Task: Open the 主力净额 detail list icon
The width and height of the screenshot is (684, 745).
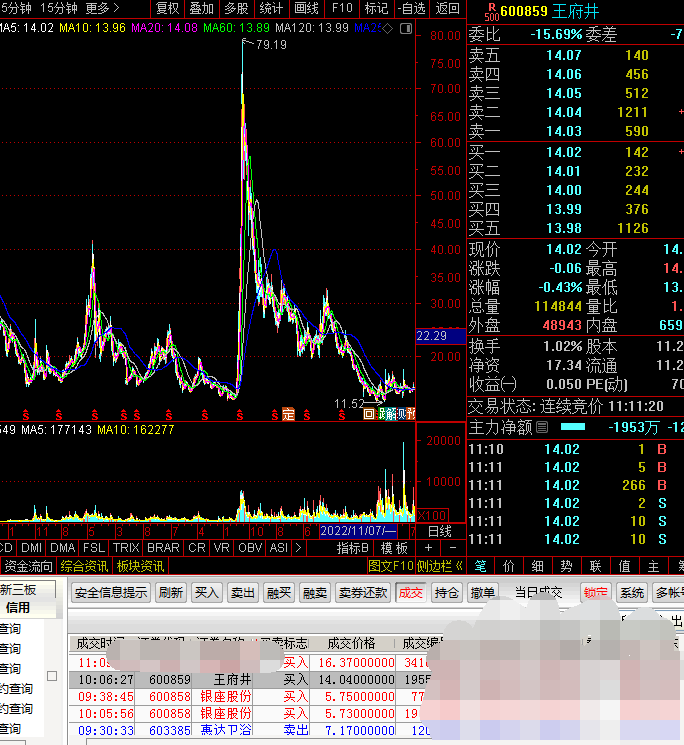Action: (542, 427)
